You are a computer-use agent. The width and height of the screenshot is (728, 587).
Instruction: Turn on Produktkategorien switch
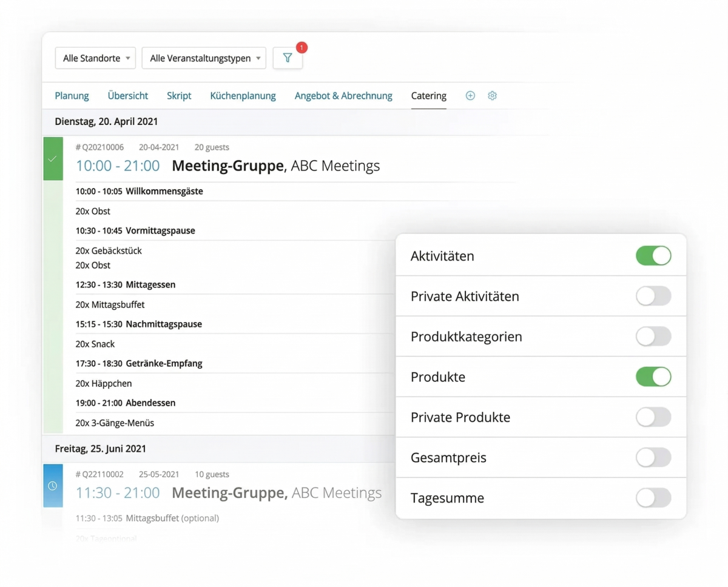tap(653, 337)
